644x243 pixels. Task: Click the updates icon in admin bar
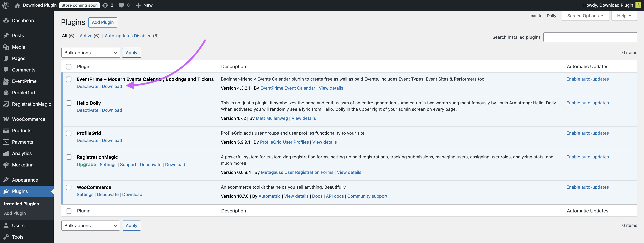coord(105,5)
